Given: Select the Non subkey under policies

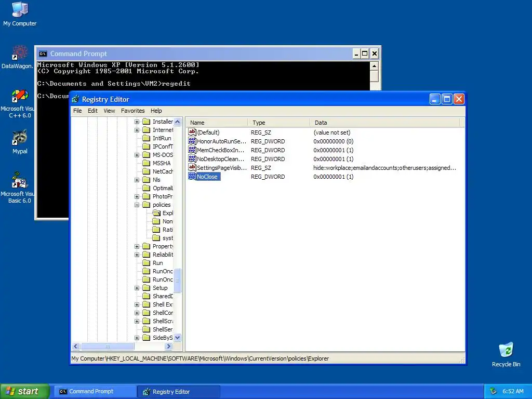Looking at the screenshot, I should [x=167, y=221].
